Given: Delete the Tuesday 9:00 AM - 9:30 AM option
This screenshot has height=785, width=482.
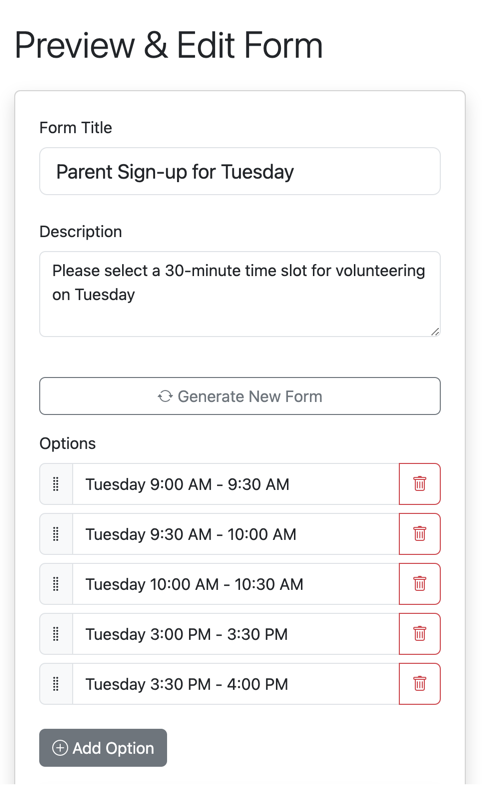Looking at the screenshot, I should pos(419,484).
